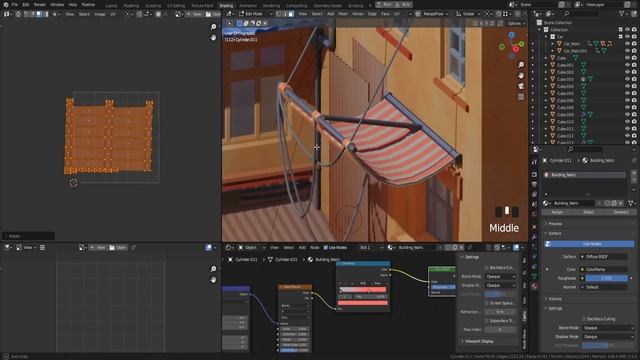Image resolution: width=640 pixels, height=360 pixels.
Task: Click New image button in UV editor header
Action: pos(195,14)
